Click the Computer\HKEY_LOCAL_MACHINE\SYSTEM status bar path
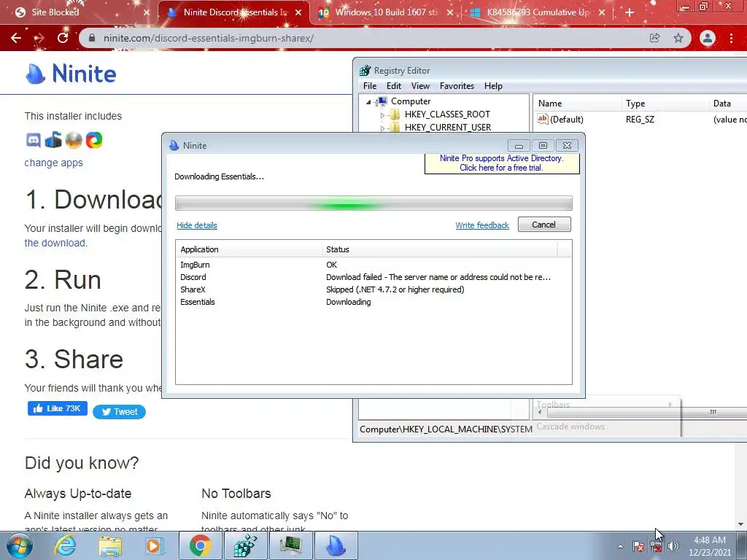 (446, 429)
